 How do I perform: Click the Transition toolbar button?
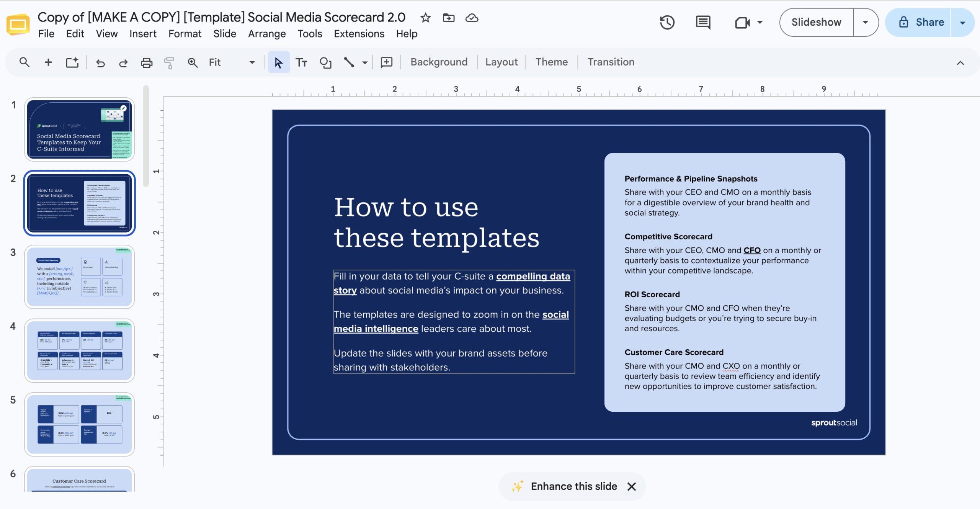611,62
